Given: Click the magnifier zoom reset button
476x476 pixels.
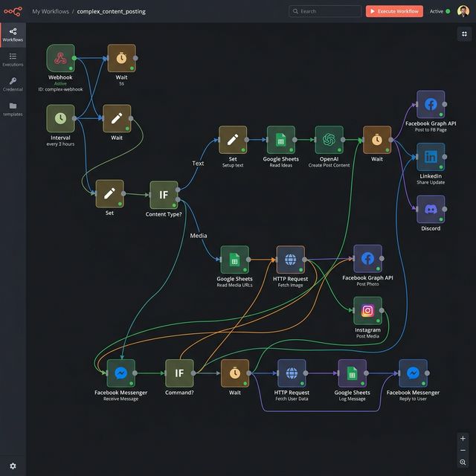Looking at the screenshot, I should tap(463, 462).
